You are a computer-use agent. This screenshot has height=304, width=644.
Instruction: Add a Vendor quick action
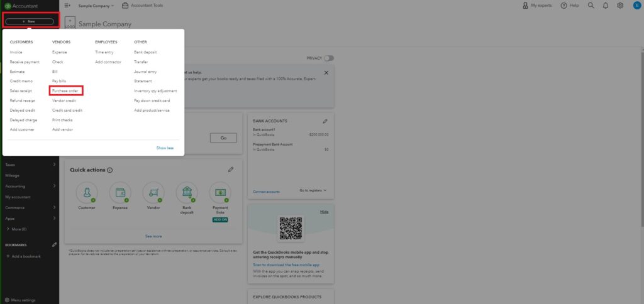click(x=153, y=193)
